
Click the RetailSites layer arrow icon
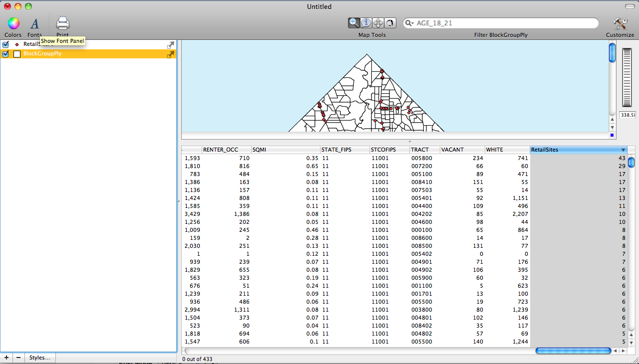click(171, 45)
